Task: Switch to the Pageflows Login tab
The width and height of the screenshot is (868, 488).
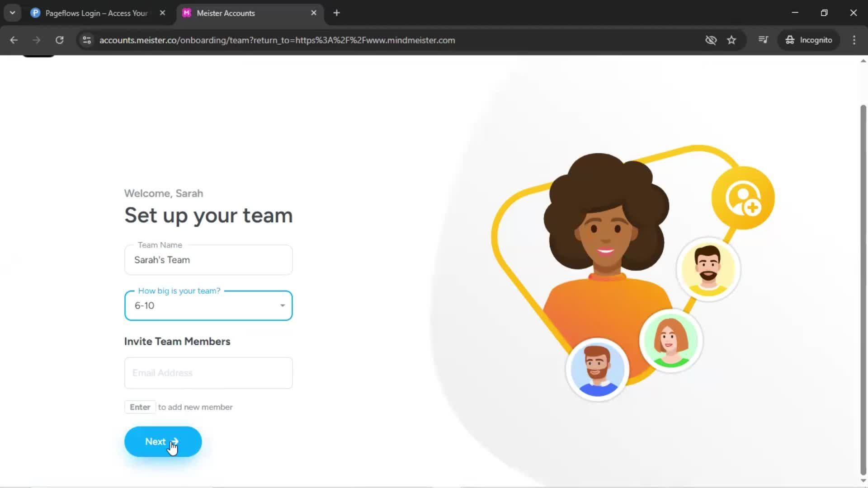Action: 96,13
